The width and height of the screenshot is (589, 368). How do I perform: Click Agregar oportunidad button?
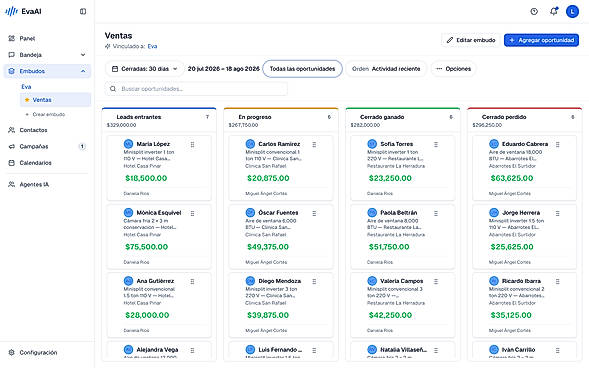(541, 40)
